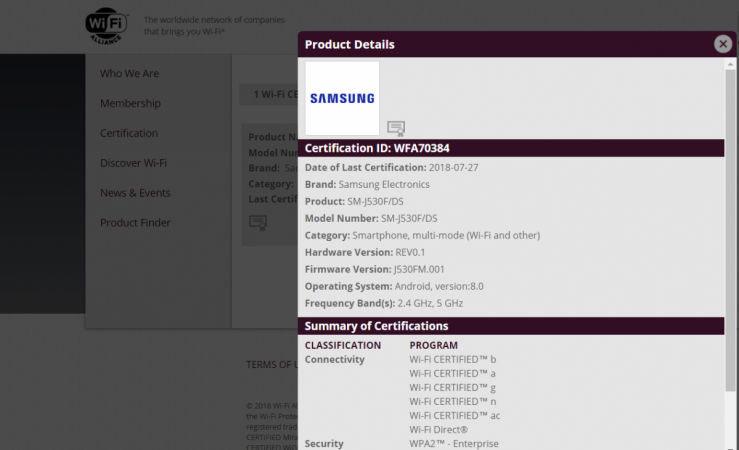Click the Wi-Fi Alliance logo

point(107,26)
